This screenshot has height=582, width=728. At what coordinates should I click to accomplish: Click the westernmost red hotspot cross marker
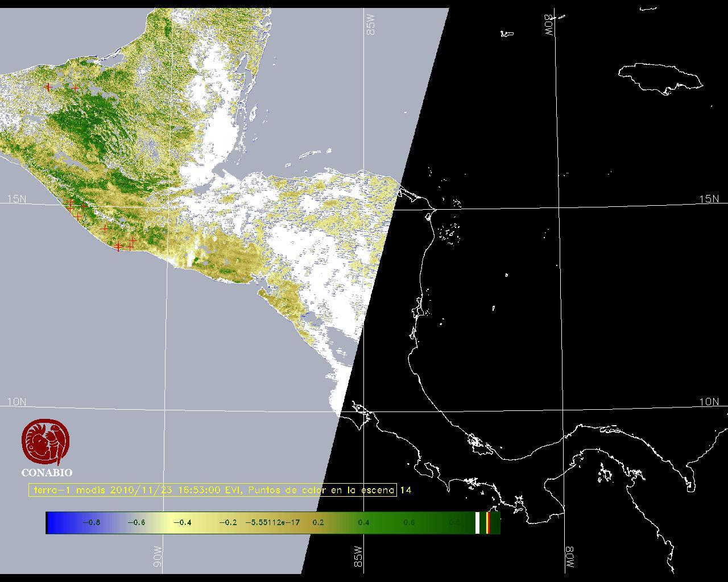coord(48,87)
